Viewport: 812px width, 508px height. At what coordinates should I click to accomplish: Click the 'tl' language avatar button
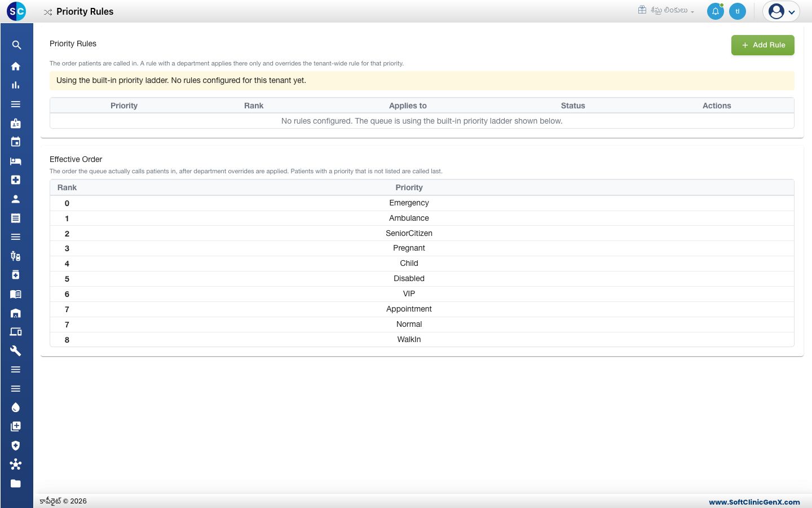[x=738, y=11]
